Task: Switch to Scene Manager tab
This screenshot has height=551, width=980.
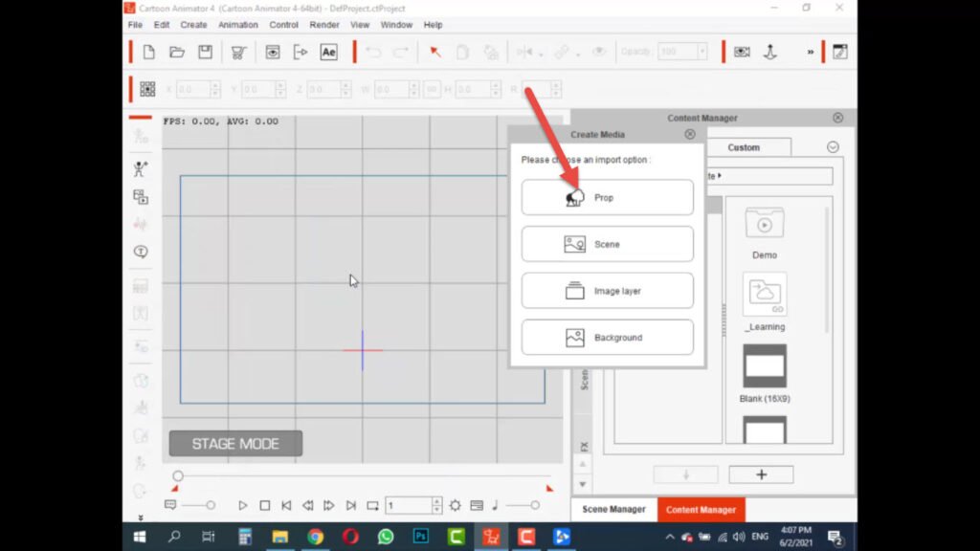Action: (x=613, y=510)
